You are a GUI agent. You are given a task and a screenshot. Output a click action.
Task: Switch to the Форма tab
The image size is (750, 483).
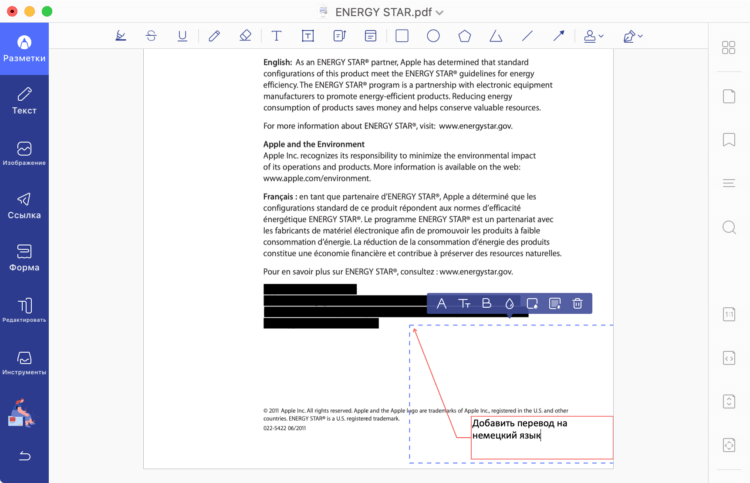tap(24, 258)
